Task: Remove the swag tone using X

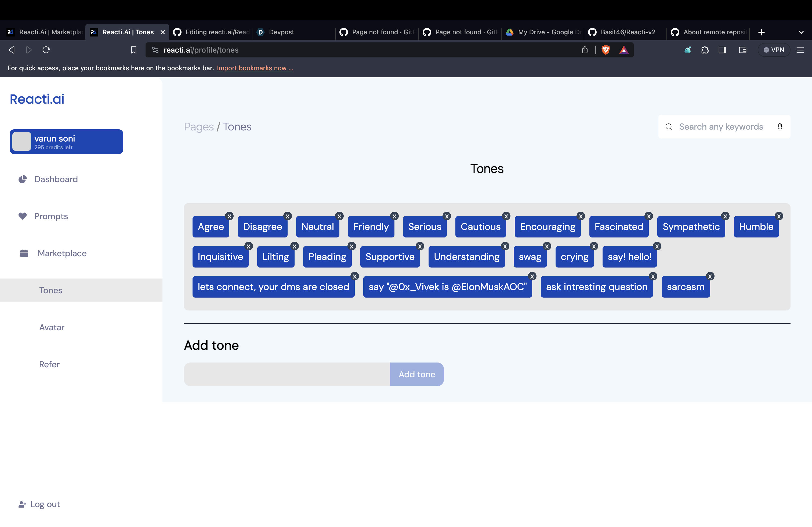Action: coord(546,246)
